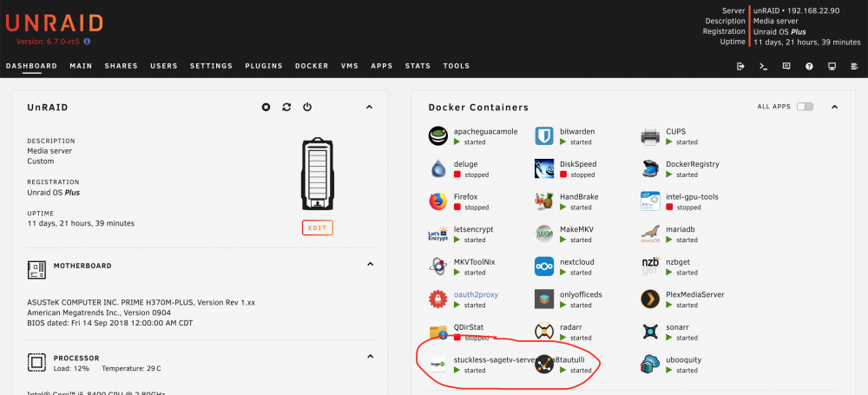The width and height of the screenshot is (868, 395).
Task: Open the Settings menu tab
Action: [x=212, y=66]
